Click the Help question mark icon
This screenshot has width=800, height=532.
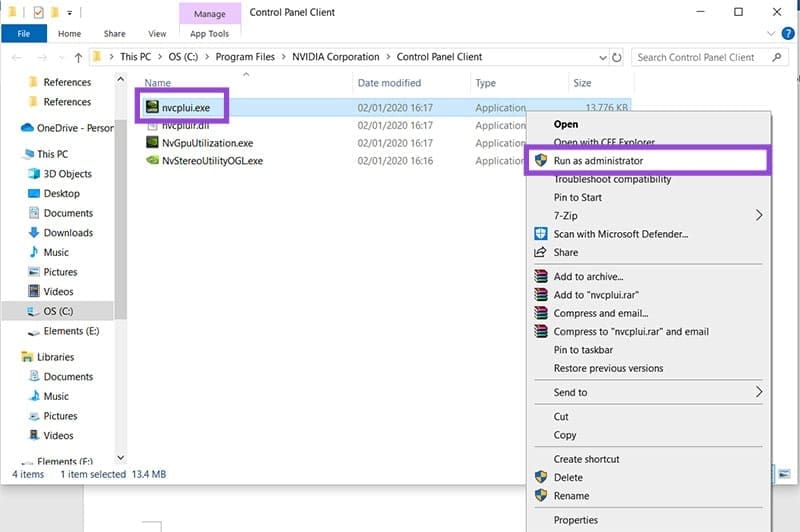[x=788, y=34]
